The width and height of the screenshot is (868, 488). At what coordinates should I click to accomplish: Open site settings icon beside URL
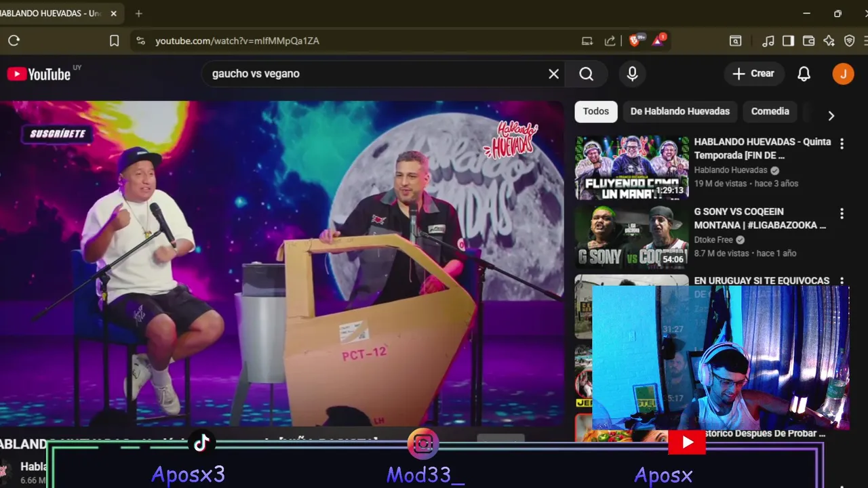coord(140,41)
